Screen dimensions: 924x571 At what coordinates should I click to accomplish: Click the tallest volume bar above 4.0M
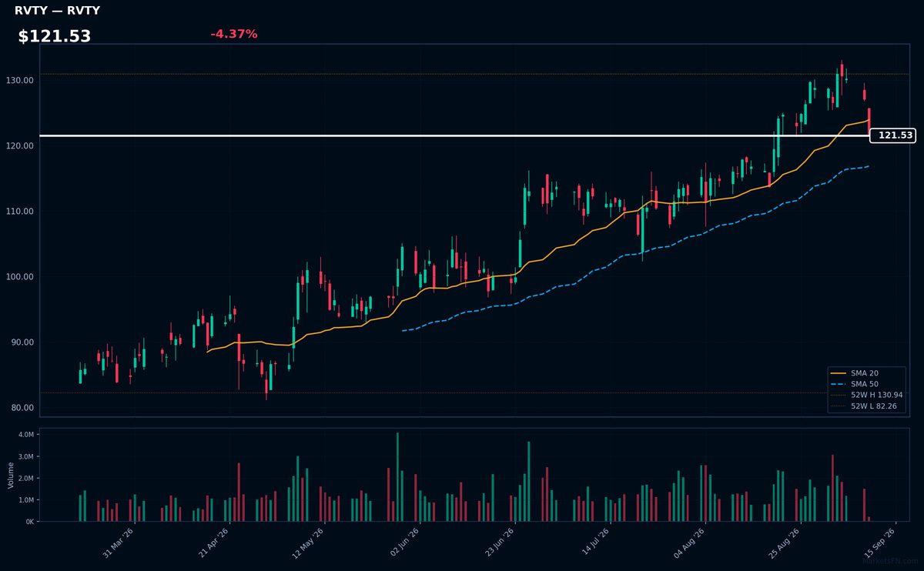click(x=397, y=476)
